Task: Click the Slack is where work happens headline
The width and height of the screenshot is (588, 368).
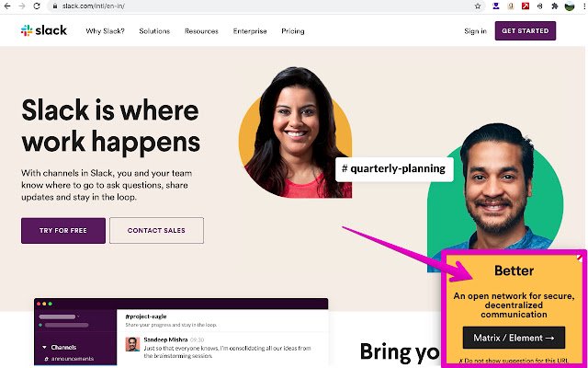Action: [x=110, y=126]
